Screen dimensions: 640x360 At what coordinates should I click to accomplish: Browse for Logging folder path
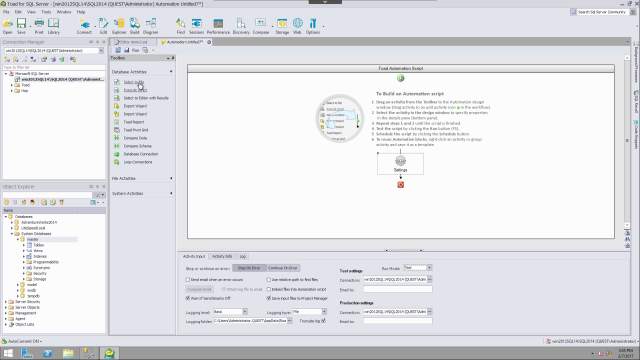point(289,321)
